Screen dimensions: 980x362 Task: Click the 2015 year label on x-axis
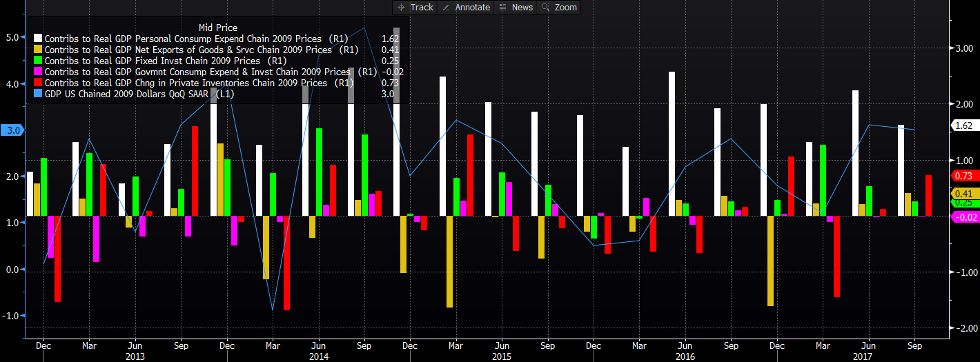[502, 356]
